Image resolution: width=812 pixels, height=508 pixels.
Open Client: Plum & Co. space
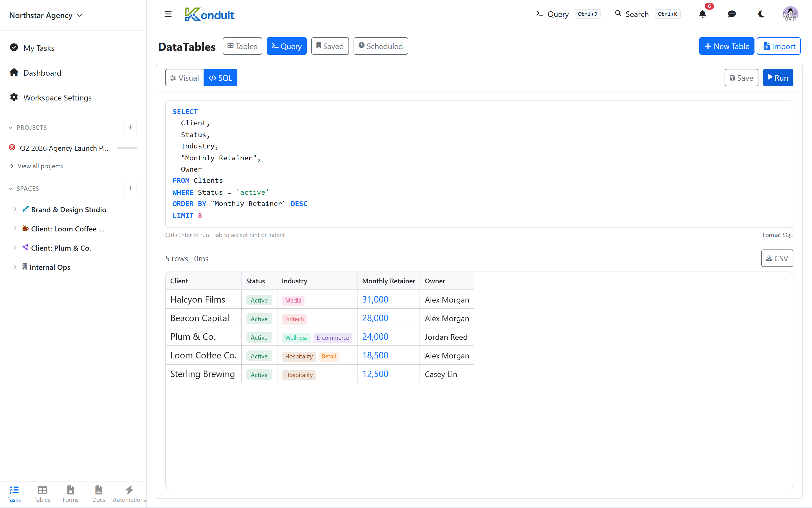point(61,248)
